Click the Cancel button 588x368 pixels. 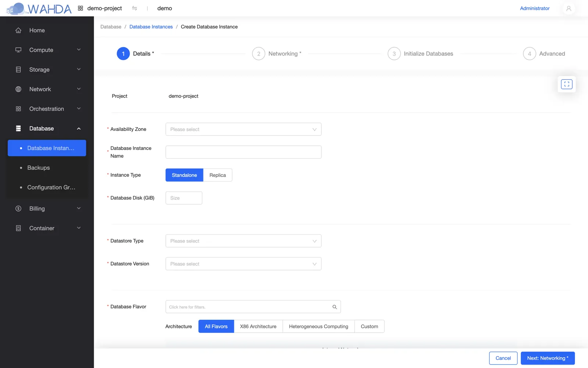503,358
